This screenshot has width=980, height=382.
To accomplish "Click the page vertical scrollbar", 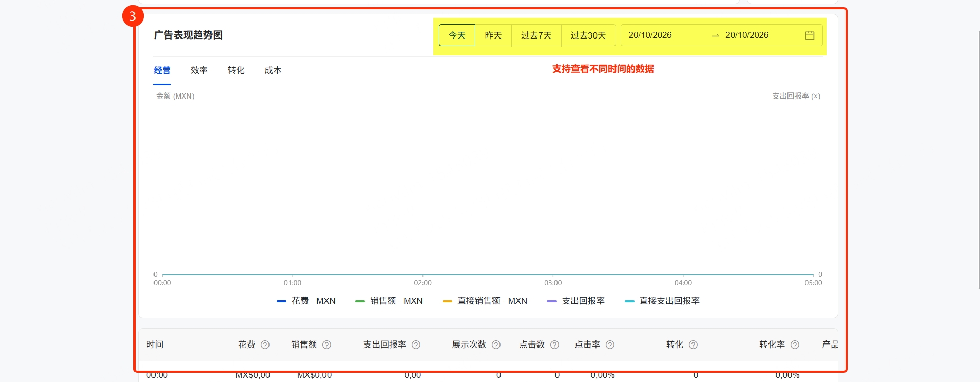I will pyautogui.click(x=978, y=159).
